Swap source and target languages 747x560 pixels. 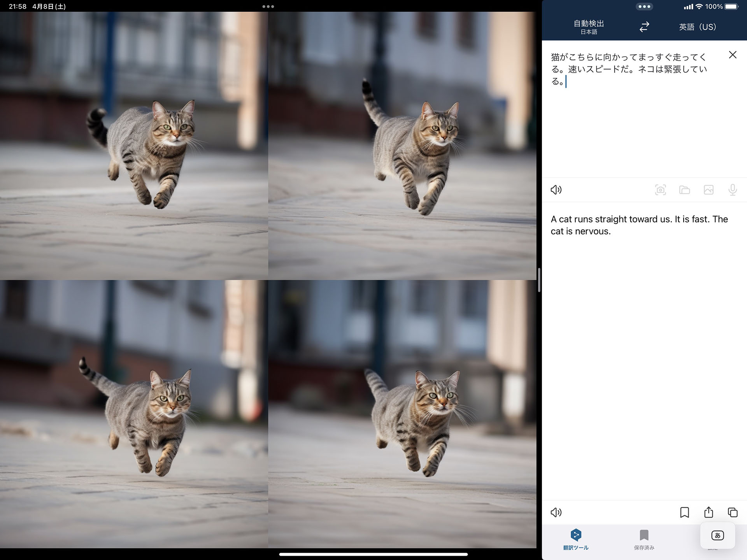click(644, 26)
